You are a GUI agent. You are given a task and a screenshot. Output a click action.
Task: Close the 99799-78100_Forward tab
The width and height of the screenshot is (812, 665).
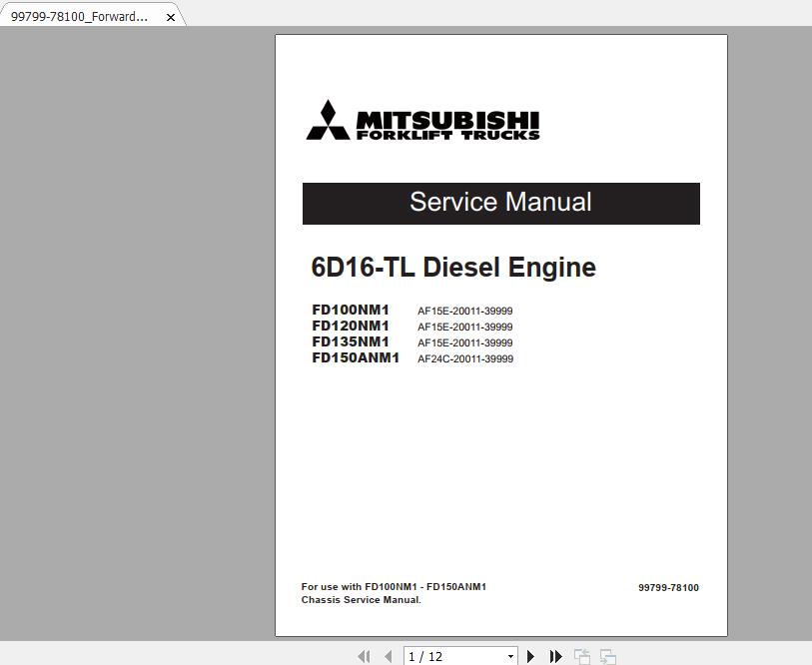coord(170,16)
